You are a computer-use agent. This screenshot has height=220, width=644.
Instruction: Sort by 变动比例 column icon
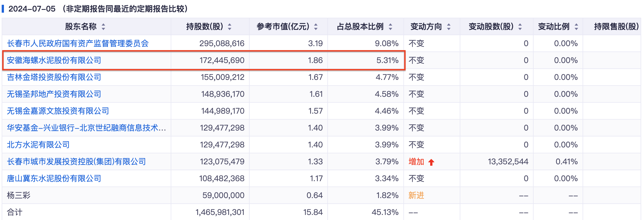click(576, 27)
